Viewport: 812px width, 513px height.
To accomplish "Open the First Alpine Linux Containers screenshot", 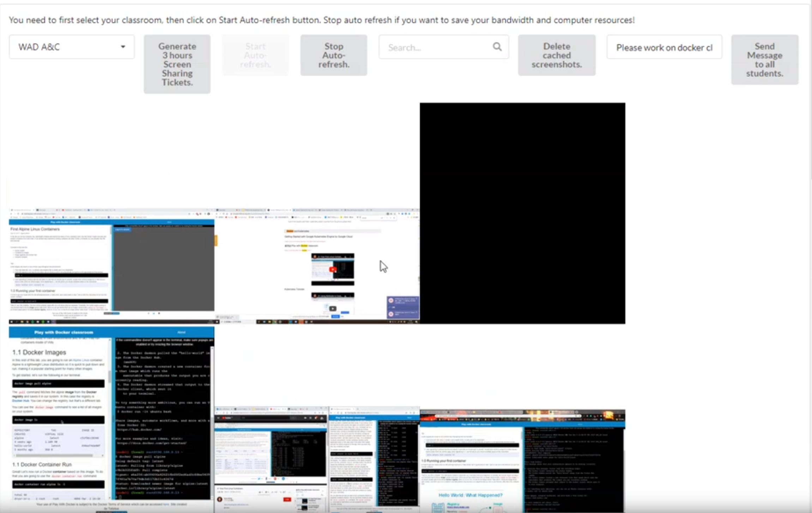I will [112, 267].
